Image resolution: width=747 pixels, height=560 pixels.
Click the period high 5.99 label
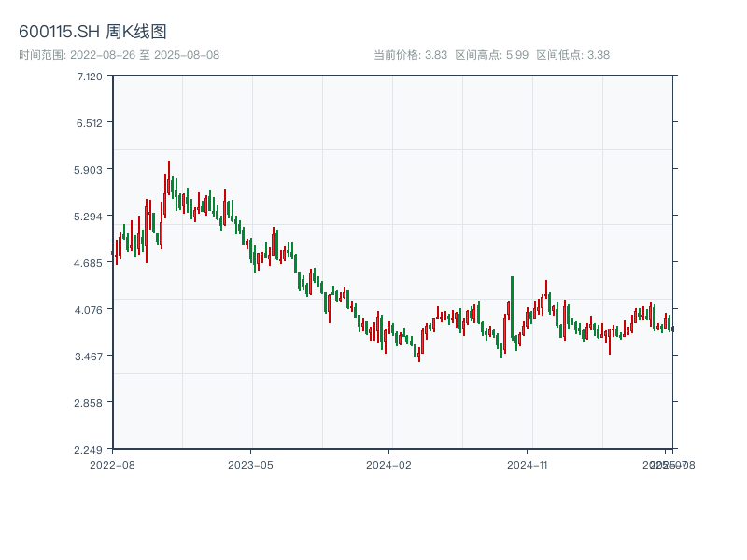(x=491, y=55)
